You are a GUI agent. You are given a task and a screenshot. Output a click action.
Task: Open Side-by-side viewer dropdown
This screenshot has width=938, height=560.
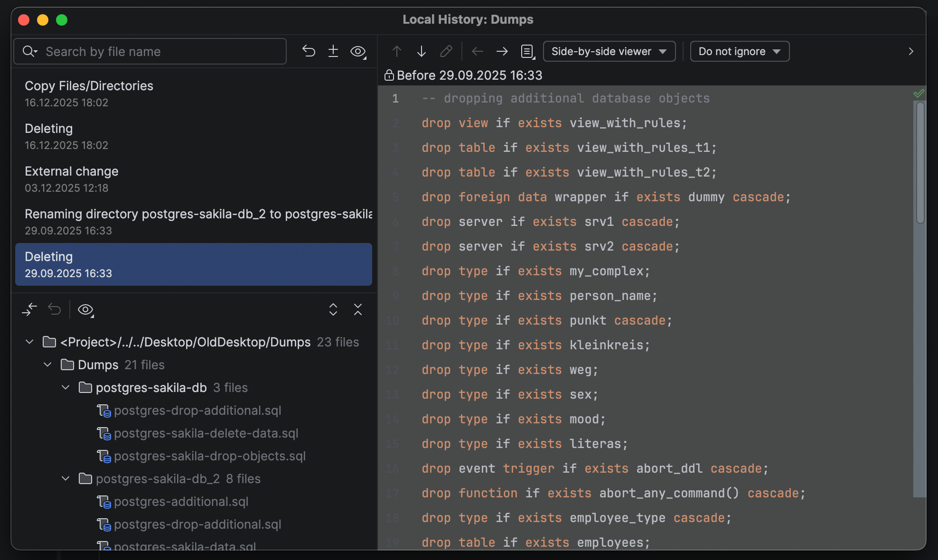coord(609,51)
